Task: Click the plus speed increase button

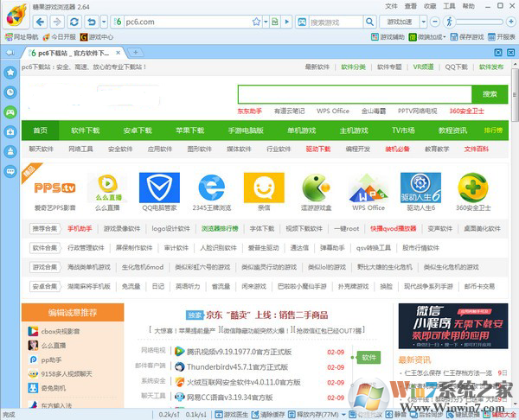Action: point(510,22)
